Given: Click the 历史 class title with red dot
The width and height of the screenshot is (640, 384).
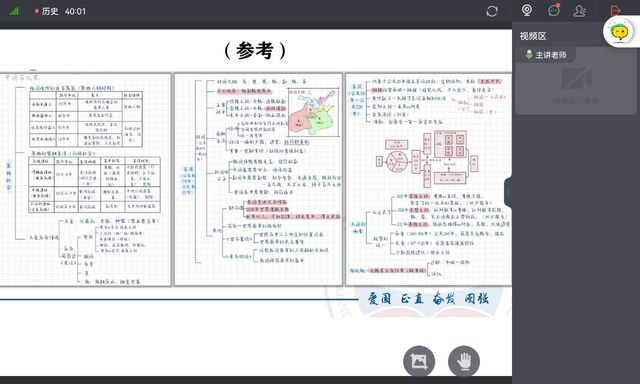Looking at the screenshot, I should coord(47,11).
